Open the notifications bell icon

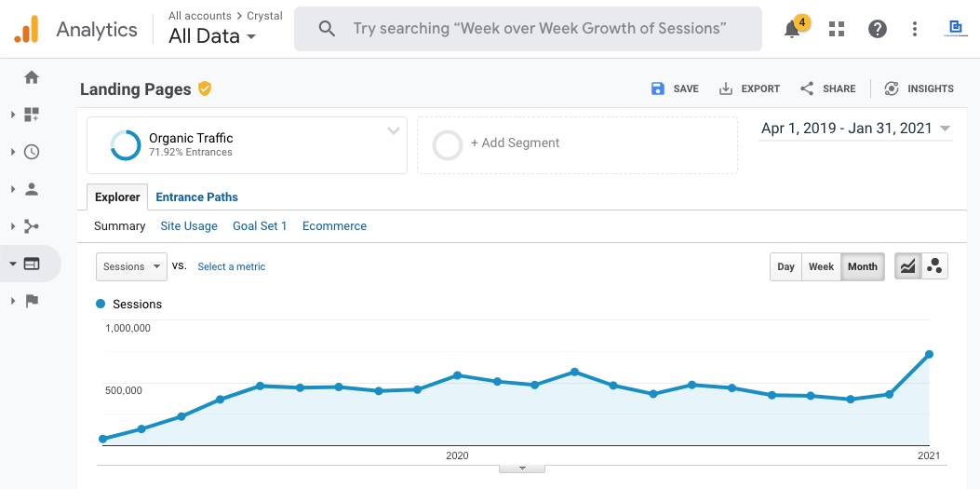point(792,29)
